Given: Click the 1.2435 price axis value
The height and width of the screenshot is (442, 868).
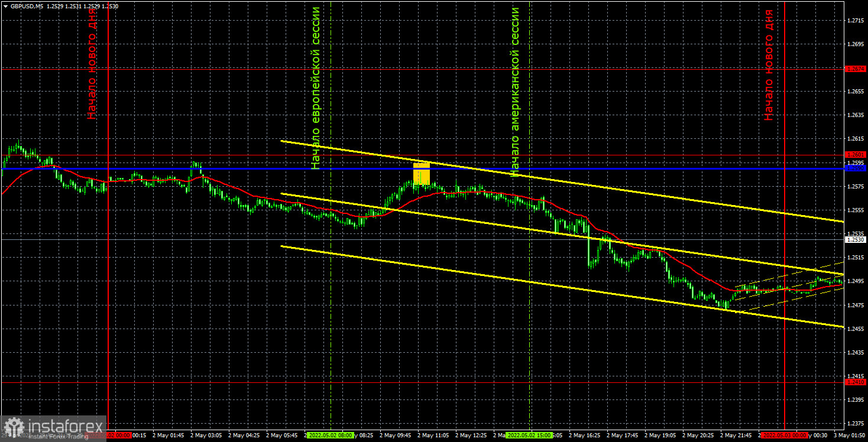Looking at the screenshot, I should [x=856, y=353].
